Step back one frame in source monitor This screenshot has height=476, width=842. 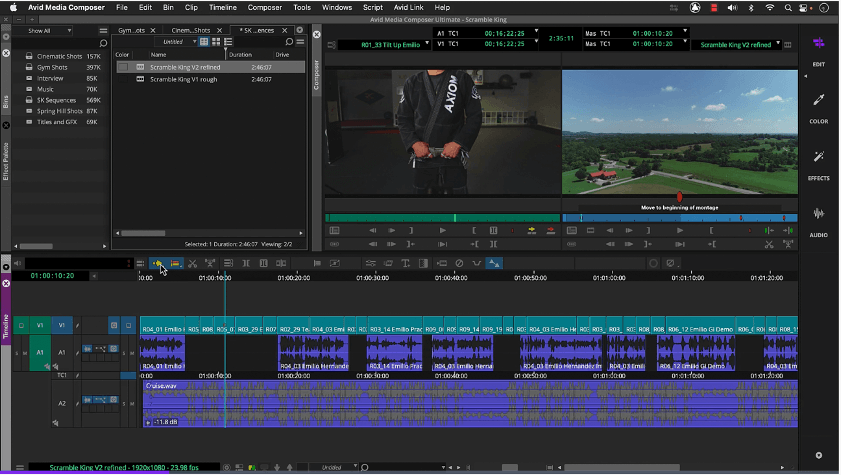373,230
